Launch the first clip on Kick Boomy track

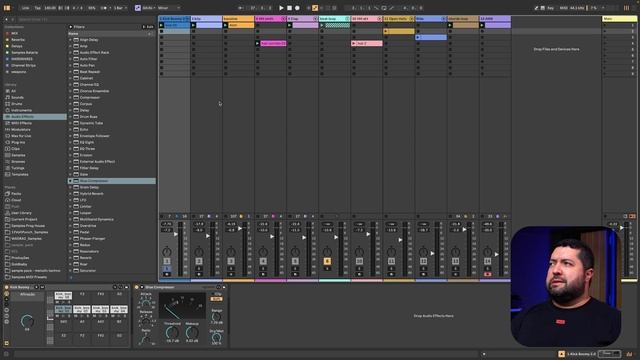162,25
